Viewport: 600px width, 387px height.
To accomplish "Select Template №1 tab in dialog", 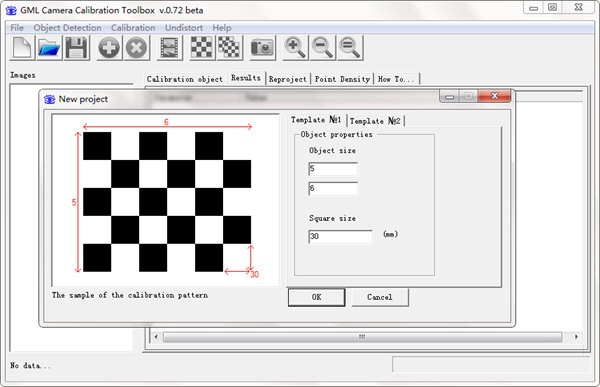I will click(x=316, y=120).
